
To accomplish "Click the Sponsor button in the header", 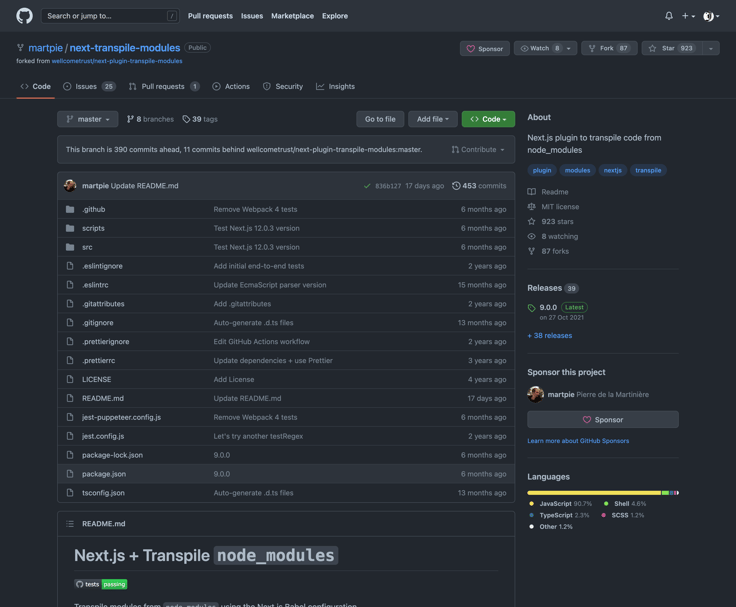I will click(485, 48).
